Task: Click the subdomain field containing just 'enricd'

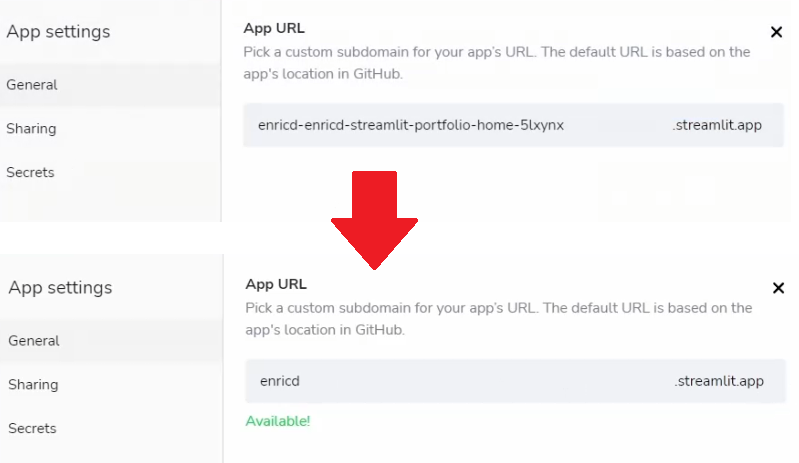Action: [515, 381]
